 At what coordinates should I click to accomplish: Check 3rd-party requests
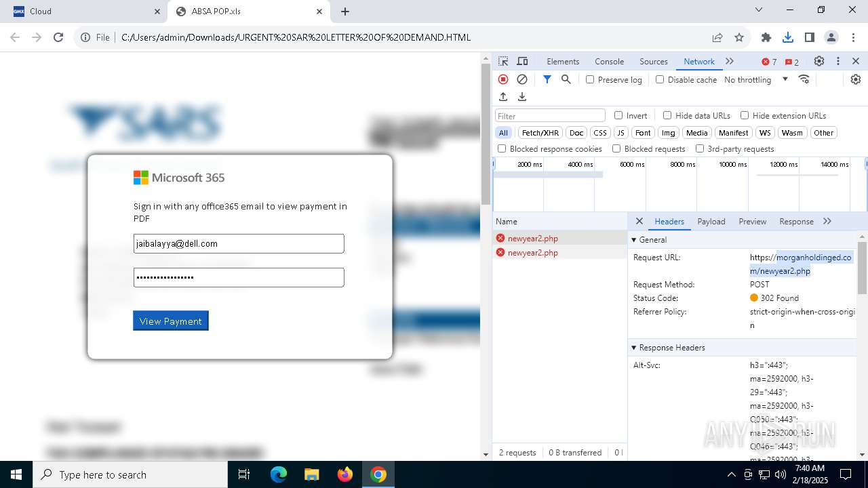[x=700, y=148]
